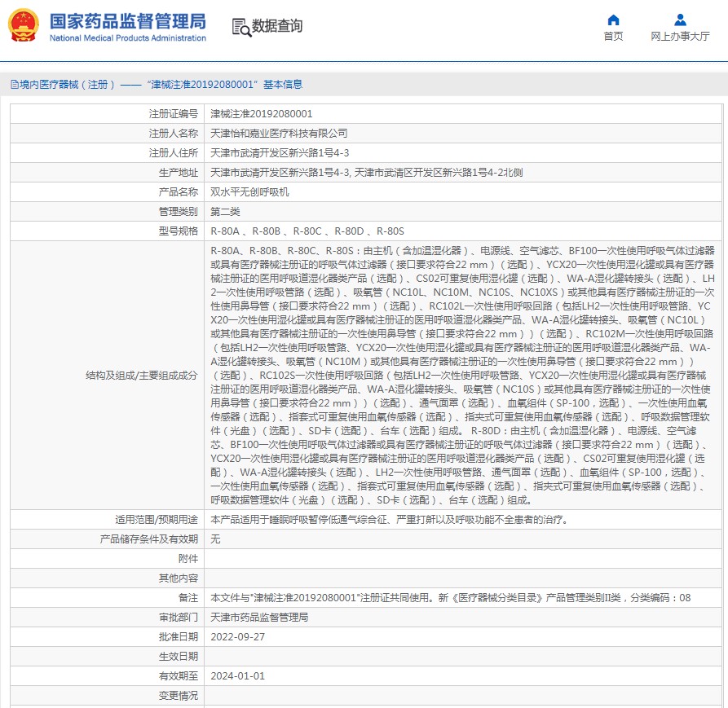The height and width of the screenshot is (708, 728).
Task: Click the national emblem logo
Action: click(x=23, y=25)
